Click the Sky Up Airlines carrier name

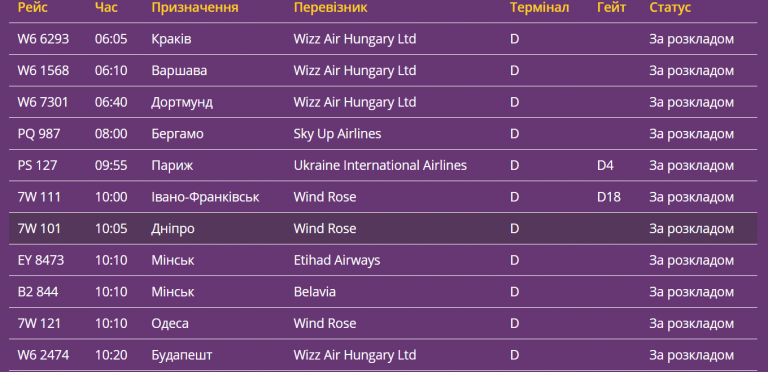pos(337,134)
